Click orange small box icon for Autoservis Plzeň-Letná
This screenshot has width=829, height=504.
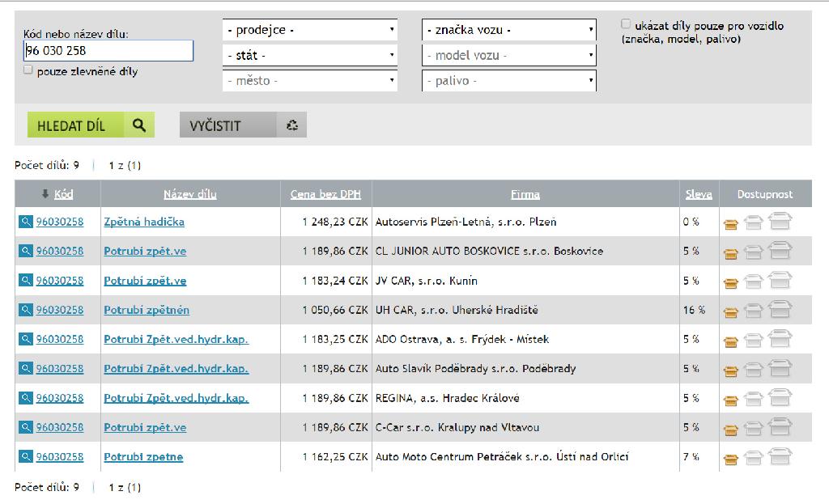731,225
